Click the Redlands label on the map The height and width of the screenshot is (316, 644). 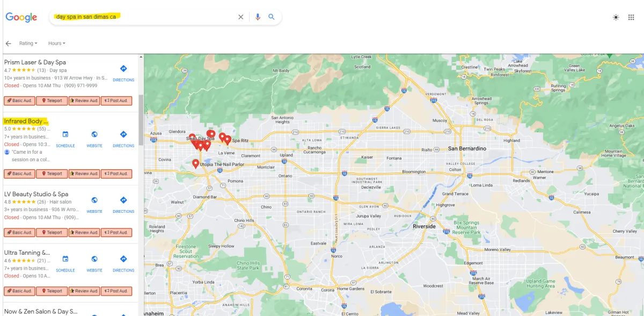[521, 181]
